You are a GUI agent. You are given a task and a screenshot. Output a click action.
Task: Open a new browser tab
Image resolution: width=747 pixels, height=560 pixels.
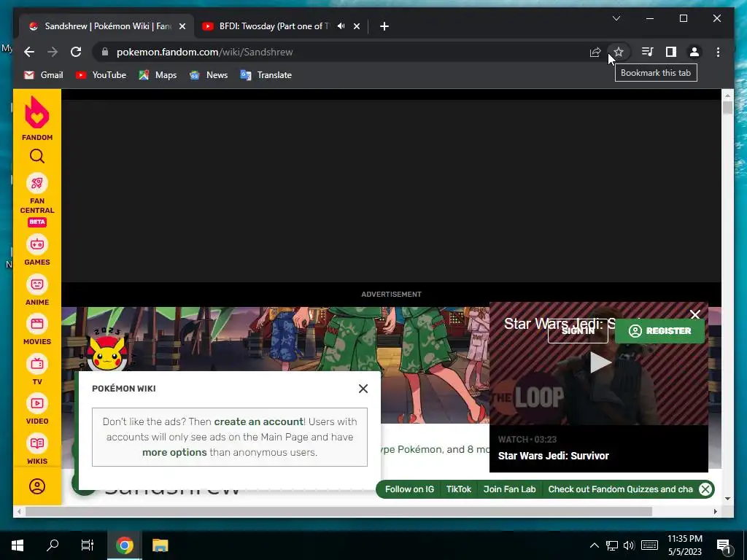[384, 27]
